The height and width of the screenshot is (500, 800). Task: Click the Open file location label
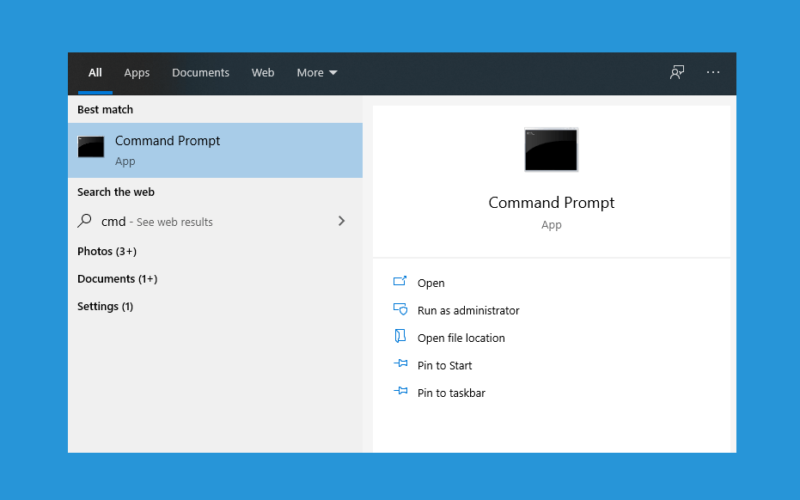[x=461, y=338]
